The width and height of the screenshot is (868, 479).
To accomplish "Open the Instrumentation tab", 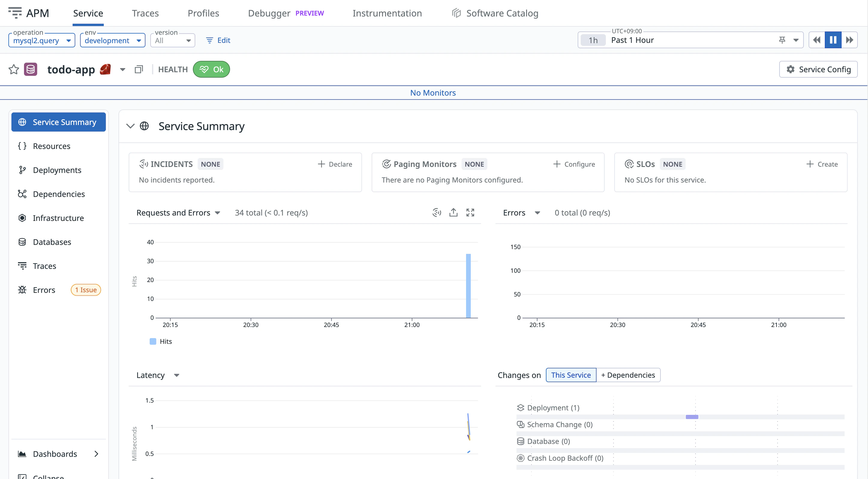I will click(x=387, y=13).
